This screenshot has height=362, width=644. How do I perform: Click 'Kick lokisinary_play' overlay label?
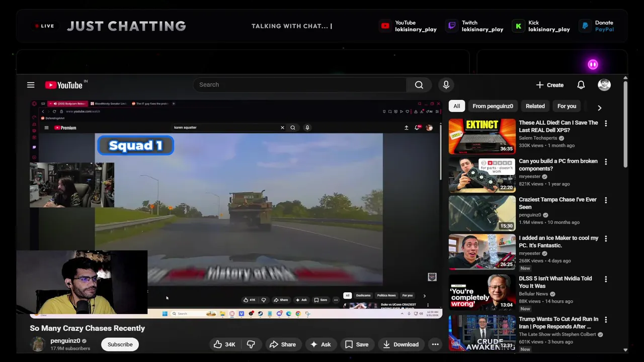(549, 26)
